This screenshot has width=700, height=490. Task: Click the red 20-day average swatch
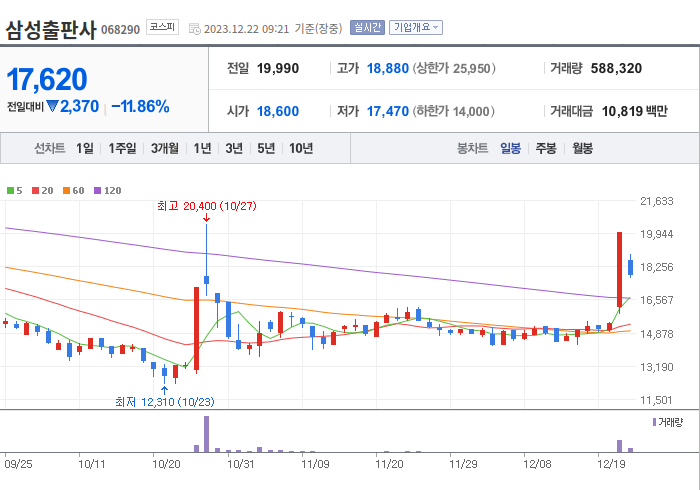click(36, 191)
